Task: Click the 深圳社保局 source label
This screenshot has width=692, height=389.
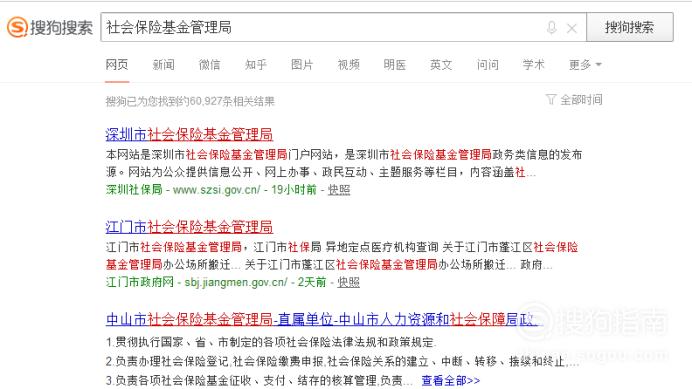Action: click(x=134, y=190)
